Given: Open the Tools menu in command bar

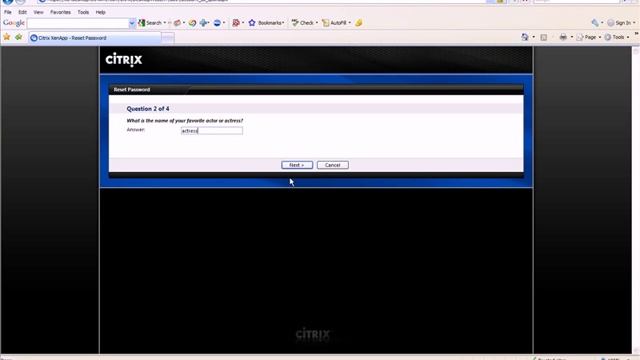Looking at the screenshot, I should pos(616,37).
